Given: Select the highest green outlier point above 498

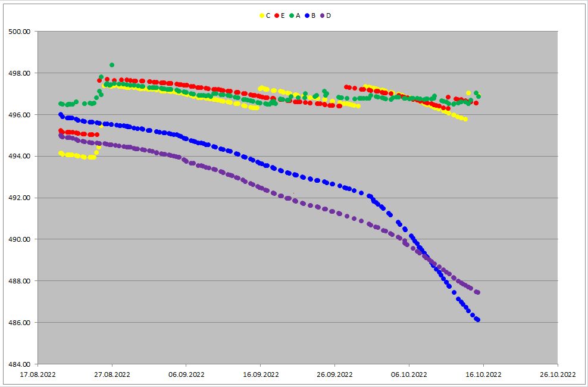Looking at the screenshot, I should pyautogui.click(x=112, y=65).
